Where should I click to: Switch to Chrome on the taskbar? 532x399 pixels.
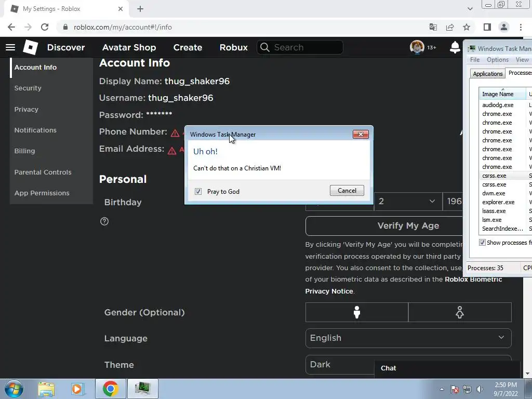click(x=111, y=389)
